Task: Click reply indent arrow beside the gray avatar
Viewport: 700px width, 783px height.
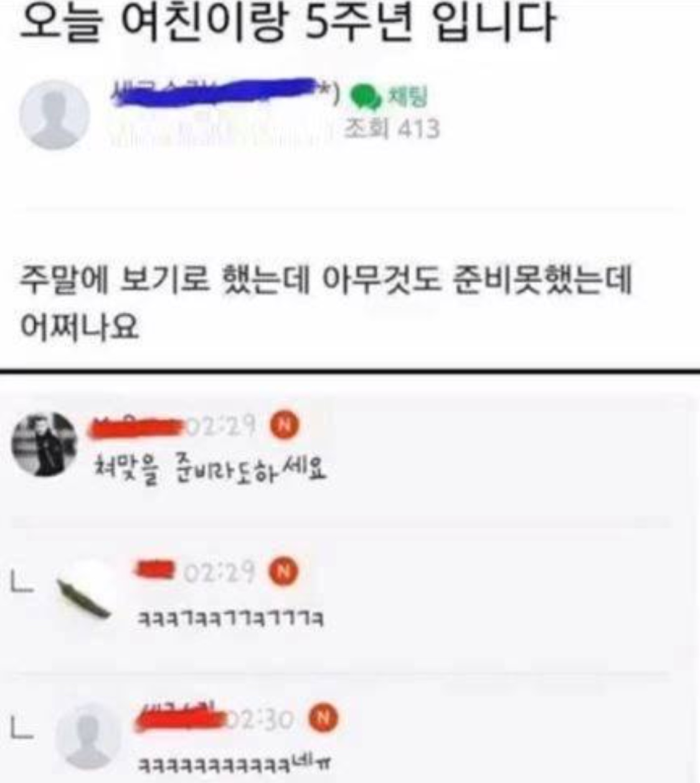Action: pyautogui.click(x=22, y=728)
